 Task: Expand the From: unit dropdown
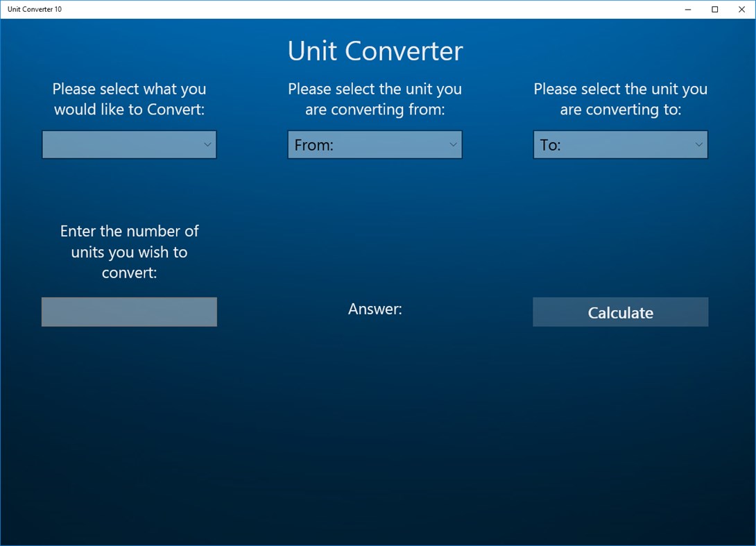click(375, 144)
